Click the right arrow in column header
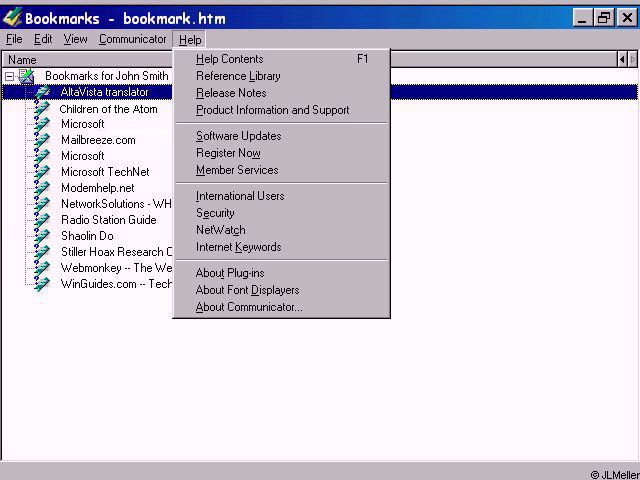Screen dimensions: 640x480 (632, 60)
